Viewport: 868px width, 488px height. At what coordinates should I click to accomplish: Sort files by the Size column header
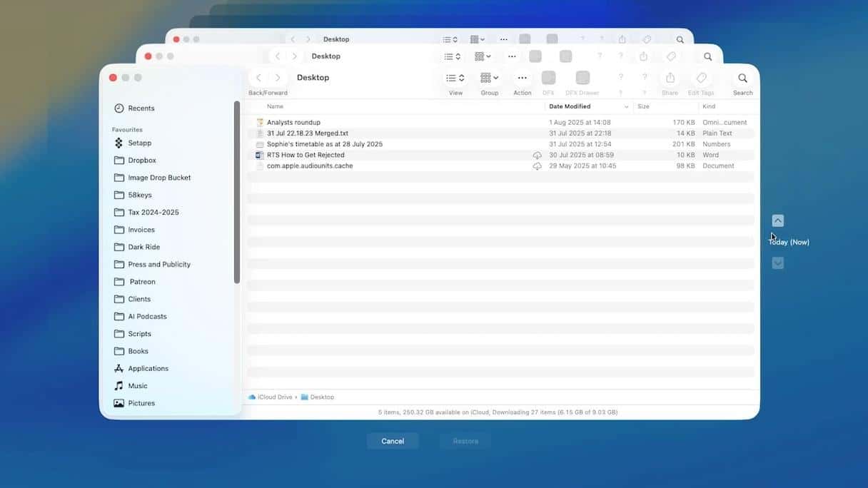[643, 106]
